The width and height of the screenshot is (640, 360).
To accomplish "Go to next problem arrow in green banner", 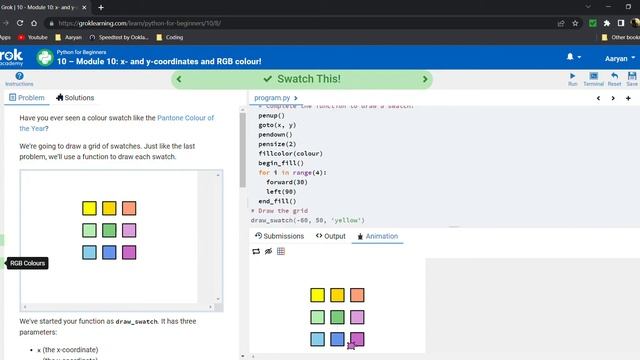I will click(x=425, y=79).
